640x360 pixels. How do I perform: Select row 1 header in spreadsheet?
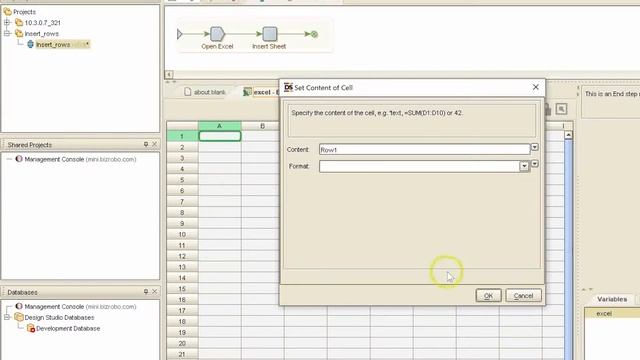[182, 136]
